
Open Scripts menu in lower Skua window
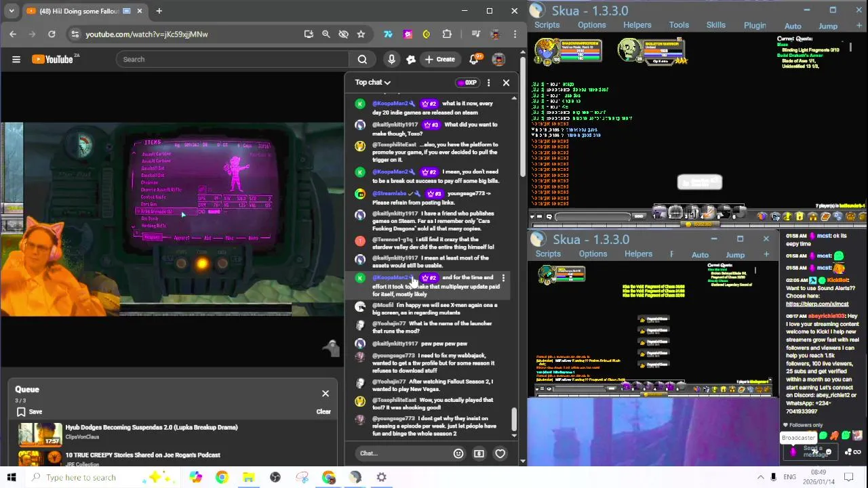[x=548, y=254]
